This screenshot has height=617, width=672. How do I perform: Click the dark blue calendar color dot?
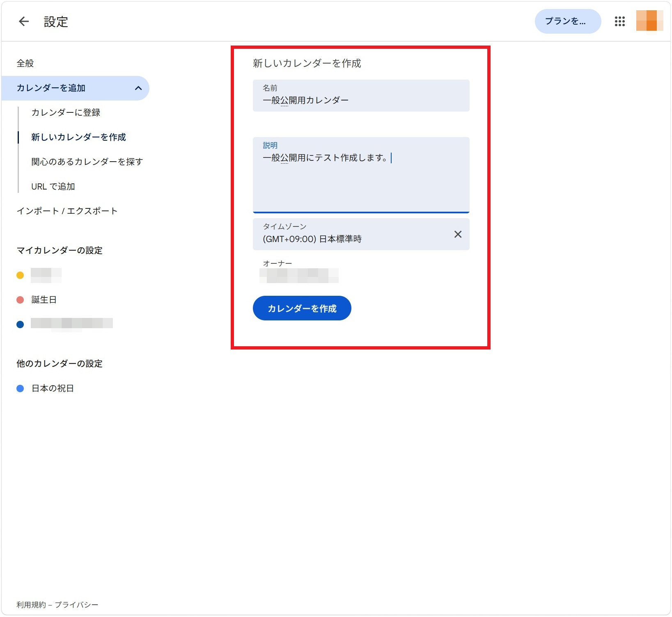[x=19, y=324]
